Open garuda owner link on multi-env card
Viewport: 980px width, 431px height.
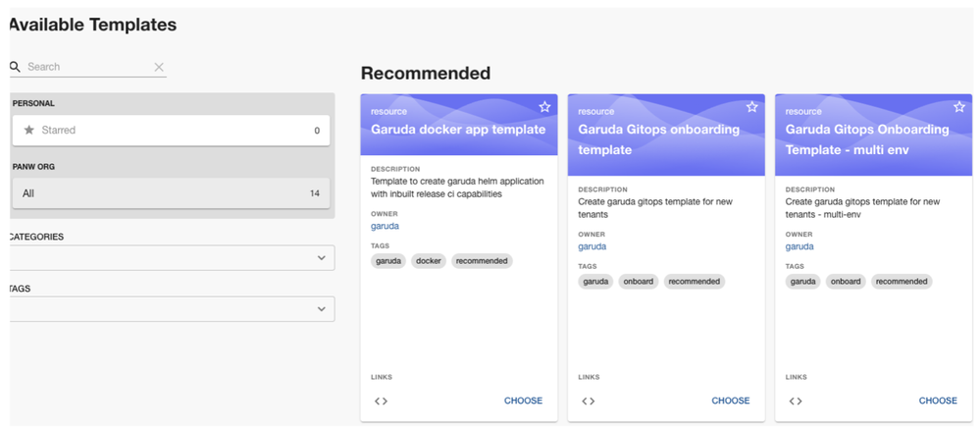(799, 246)
